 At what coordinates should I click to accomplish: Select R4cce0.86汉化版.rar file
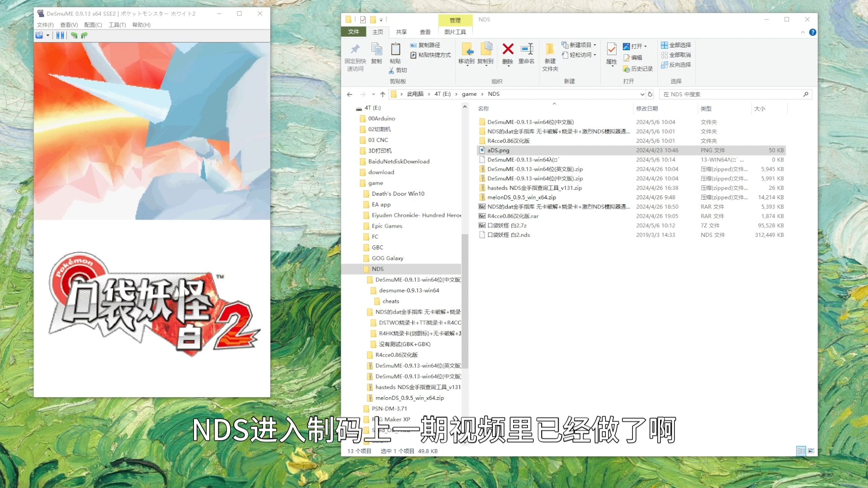pos(513,216)
